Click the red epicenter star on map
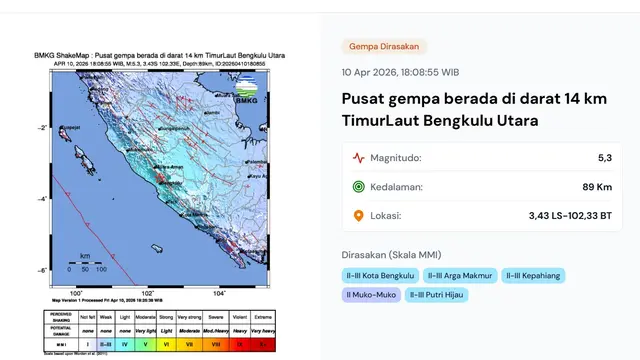This screenshot has width=640, height=360. (x=160, y=178)
